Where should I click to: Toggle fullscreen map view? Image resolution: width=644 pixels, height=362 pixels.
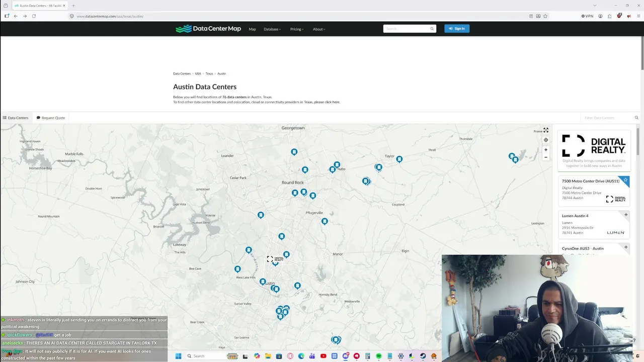point(546,130)
